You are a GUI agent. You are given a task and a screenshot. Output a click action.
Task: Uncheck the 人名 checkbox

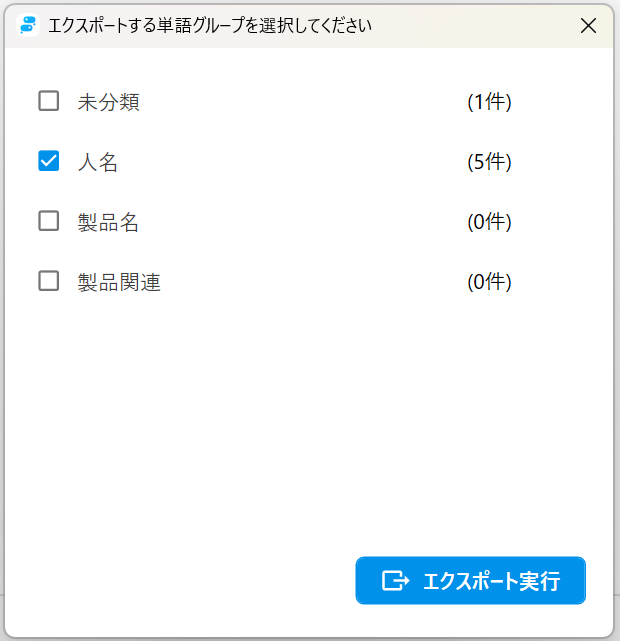click(48, 161)
